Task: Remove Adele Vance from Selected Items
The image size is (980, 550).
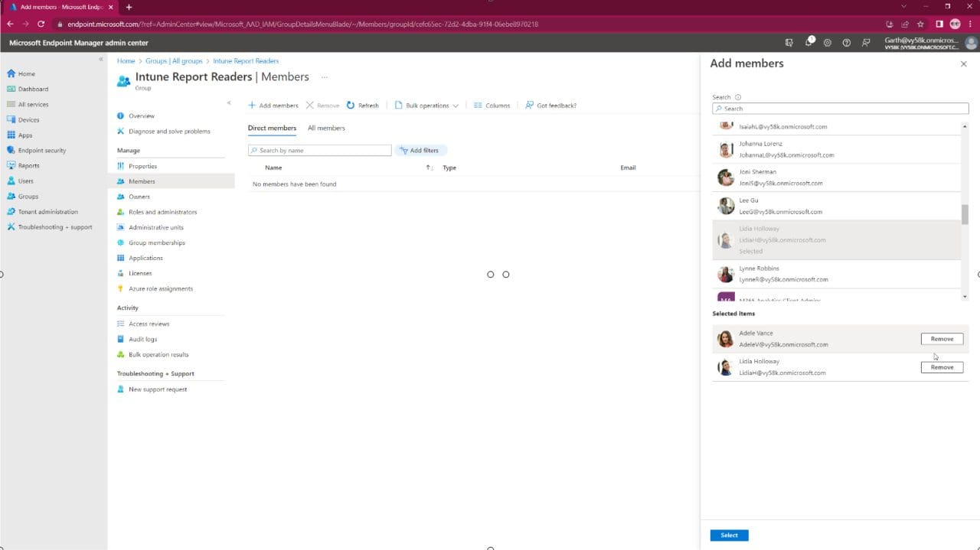Action: [x=941, y=338]
